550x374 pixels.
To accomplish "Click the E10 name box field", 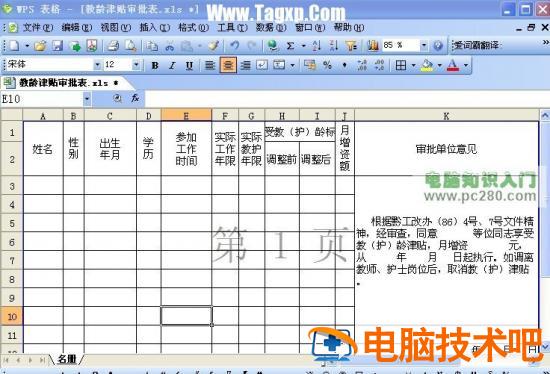I will [x=42, y=99].
